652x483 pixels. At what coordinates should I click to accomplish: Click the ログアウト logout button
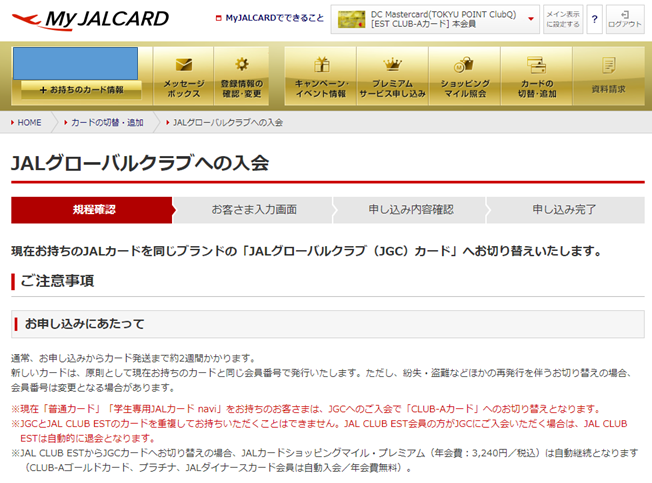[625, 19]
